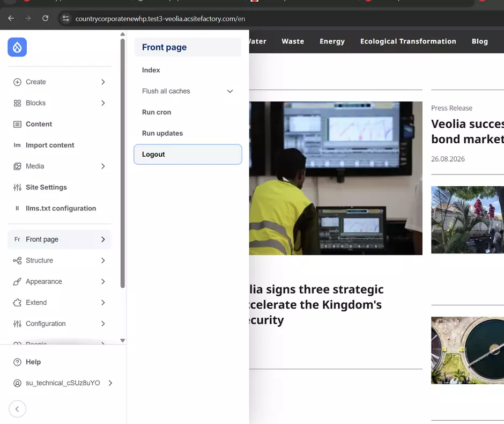Click the control room monitors photo
This screenshot has width=504, height=424.
coord(336,179)
